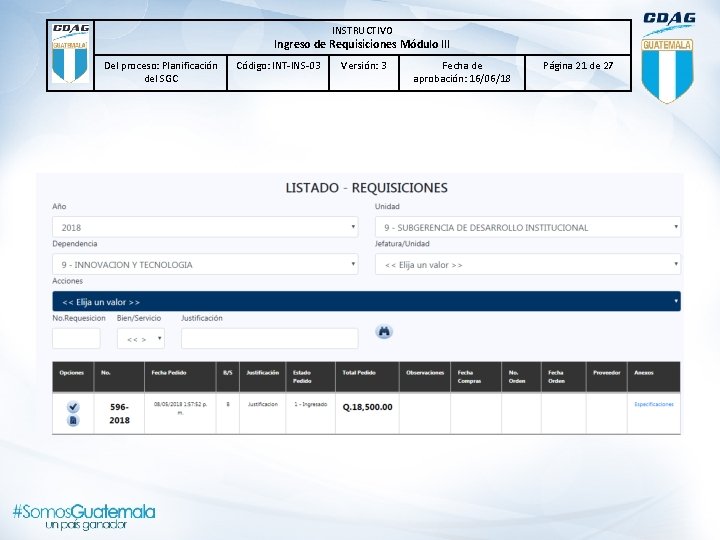Viewport: 720px width, 540px height.
Task: Open the Unidad dropdown
Action: (528, 227)
